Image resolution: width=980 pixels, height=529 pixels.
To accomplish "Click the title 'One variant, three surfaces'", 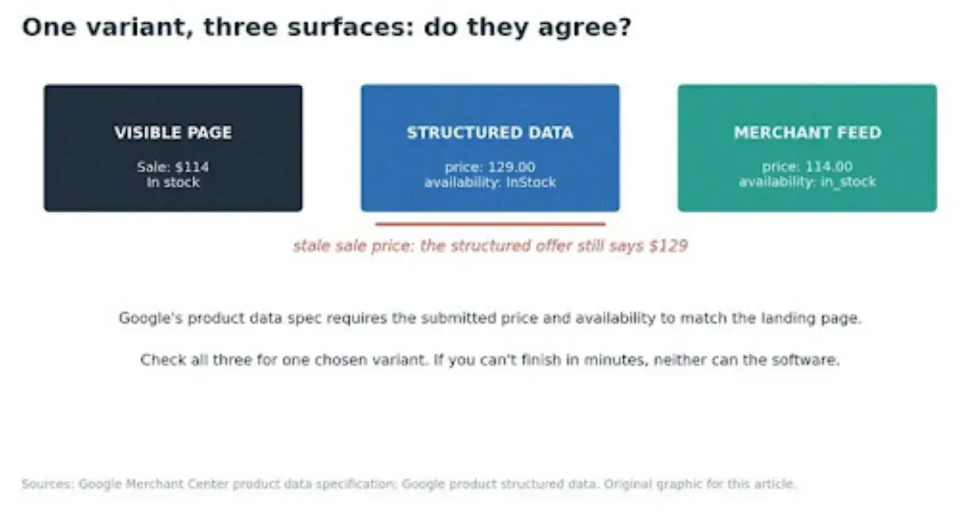I will coord(218,27).
